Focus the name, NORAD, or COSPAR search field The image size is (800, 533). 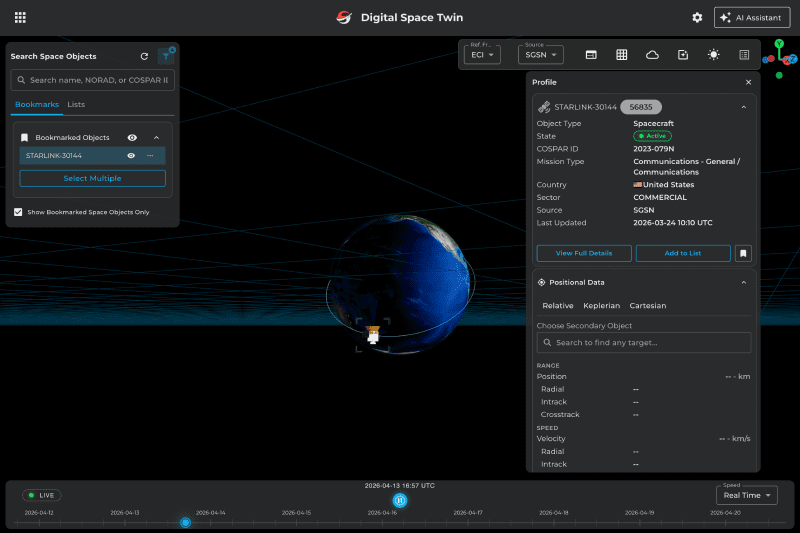coord(93,80)
